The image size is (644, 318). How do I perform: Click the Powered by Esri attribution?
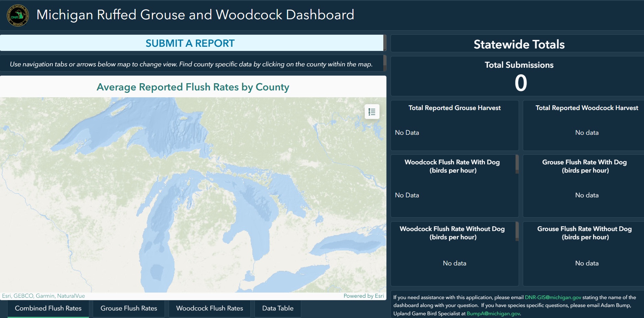[x=363, y=296]
